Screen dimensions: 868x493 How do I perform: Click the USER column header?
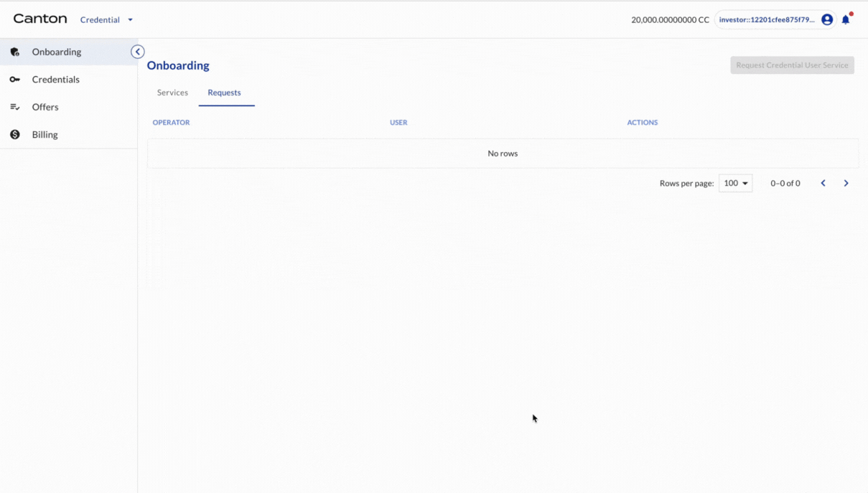(x=398, y=123)
